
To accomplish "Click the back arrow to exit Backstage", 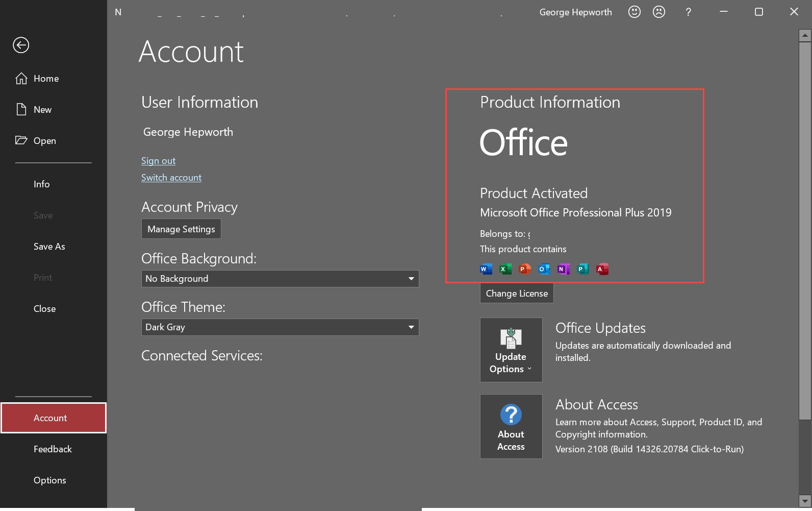I will coord(21,45).
